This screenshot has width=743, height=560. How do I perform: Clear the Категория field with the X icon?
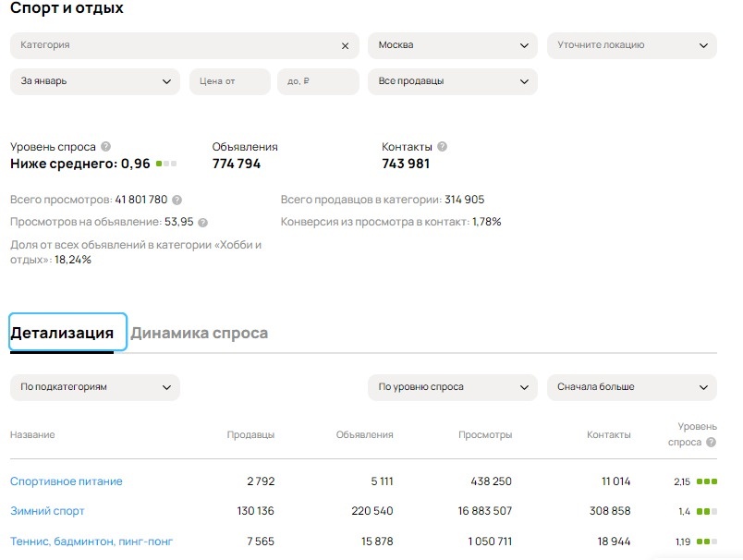click(x=346, y=45)
